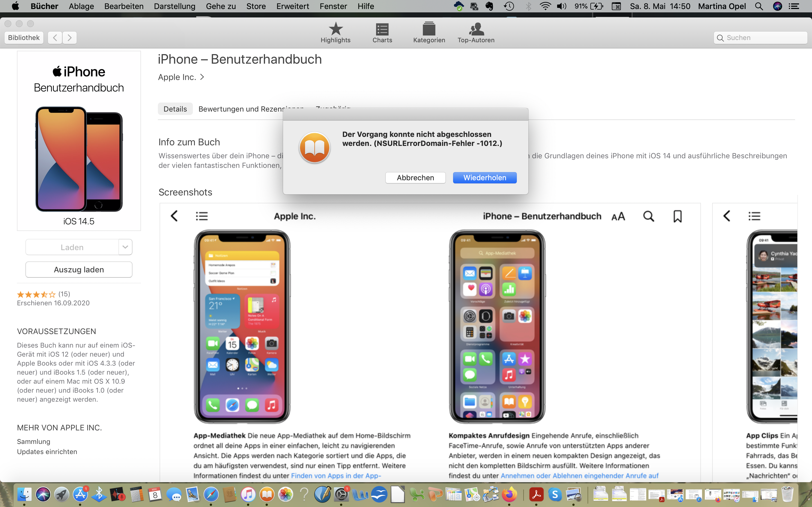Click the Wi-Fi status icon

tap(545, 6)
